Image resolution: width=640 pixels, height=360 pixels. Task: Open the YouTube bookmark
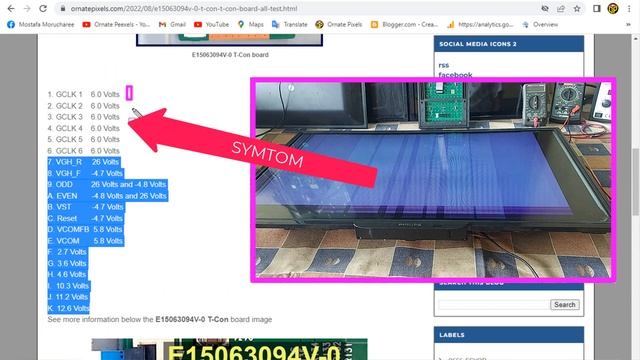211,24
